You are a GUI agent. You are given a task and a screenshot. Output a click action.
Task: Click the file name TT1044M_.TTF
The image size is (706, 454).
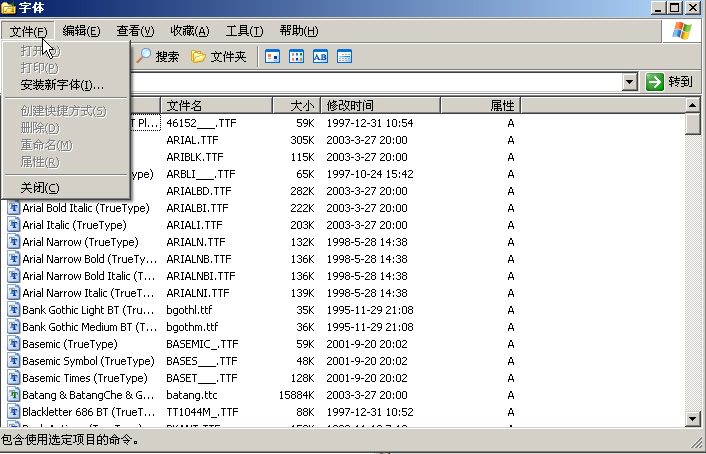(x=202, y=412)
